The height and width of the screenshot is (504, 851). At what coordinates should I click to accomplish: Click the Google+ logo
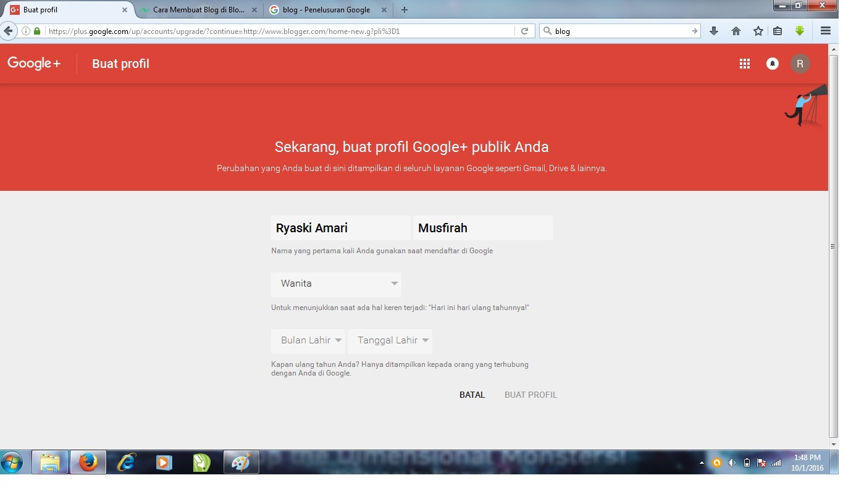pyautogui.click(x=34, y=63)
